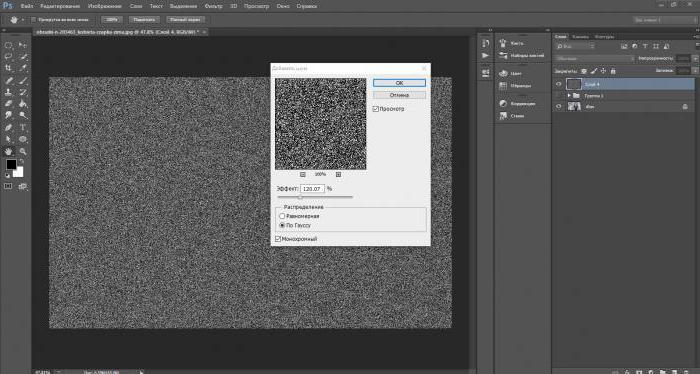Select the Smudge tool

[x=8, y=115]
